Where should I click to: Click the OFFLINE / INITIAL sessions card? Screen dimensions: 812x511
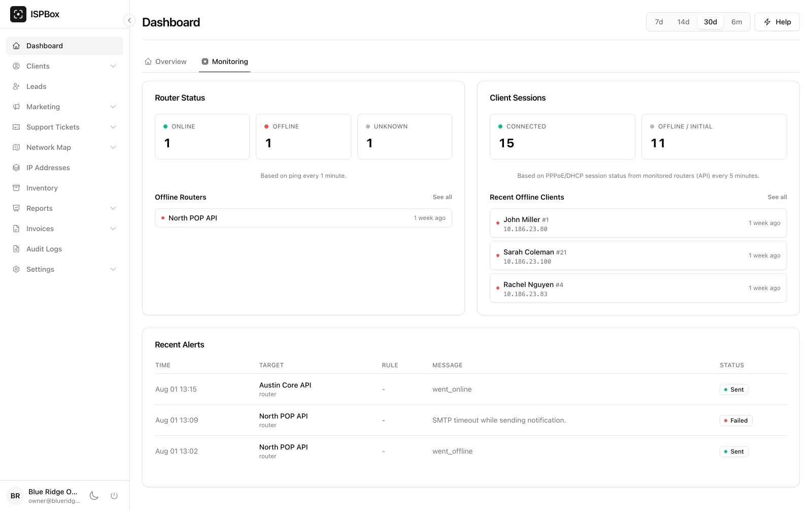pos(714,137)
